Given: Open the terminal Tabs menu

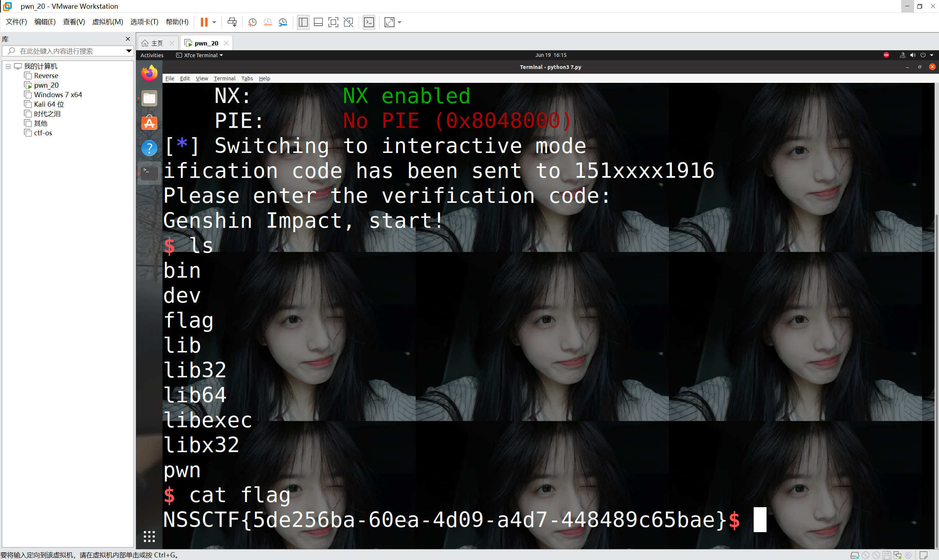Looking at the screenshot, I should click(x=247, y=78).
